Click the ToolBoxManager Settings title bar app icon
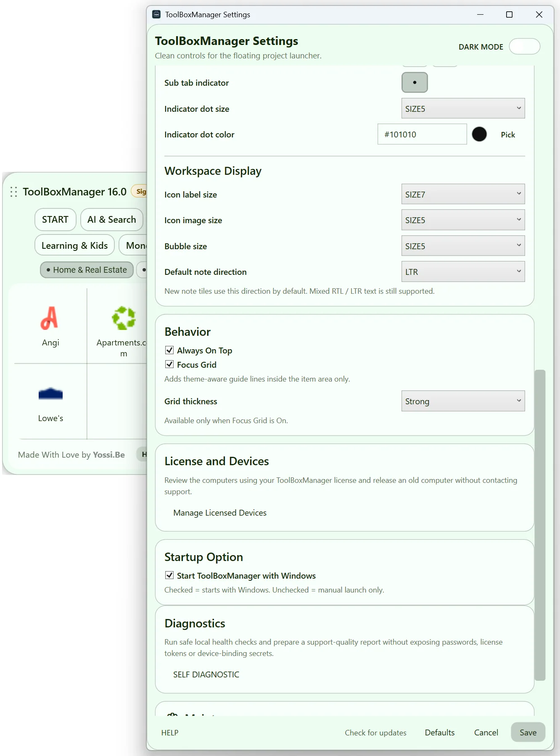The width and height of the screenshot is (560, 756). click(156, 14)
